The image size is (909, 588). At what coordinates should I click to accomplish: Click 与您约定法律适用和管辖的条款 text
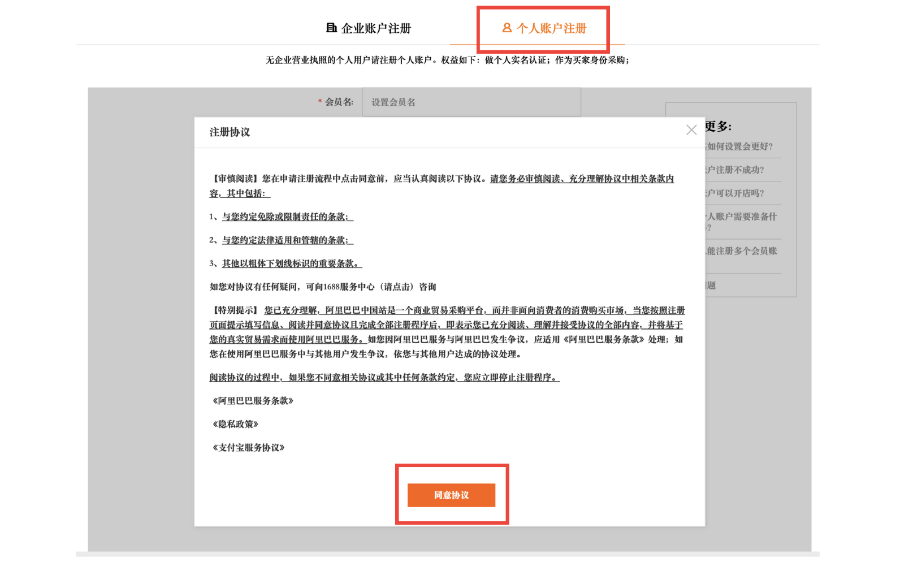tap(287, 240)
